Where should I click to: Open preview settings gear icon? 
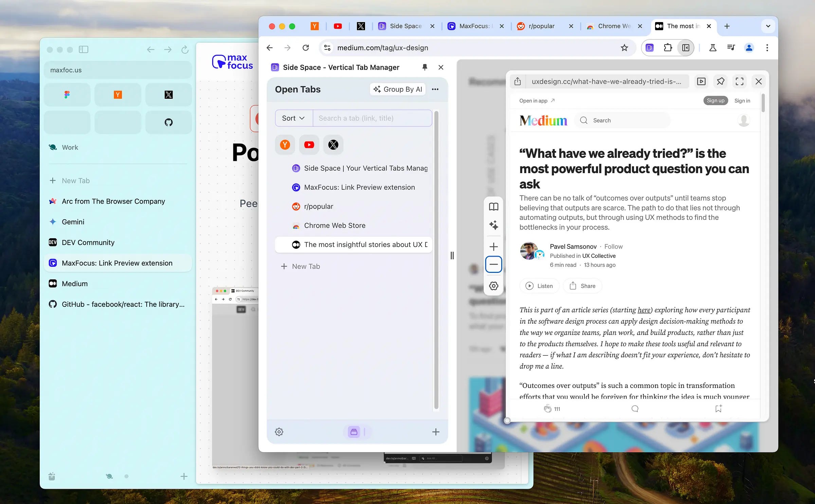[x=493, y=286]
